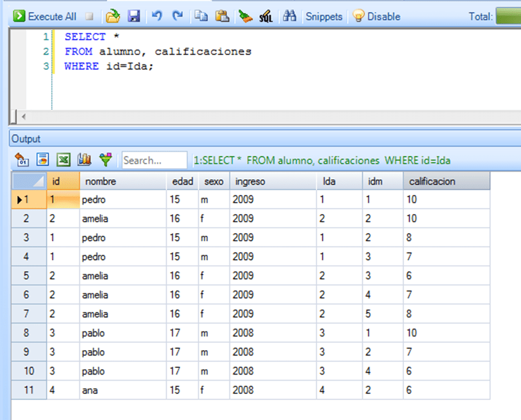This screenshot has width=521, height=420.
Task: Save the query with floppy disk icon
Action: (x=134, y=16)
